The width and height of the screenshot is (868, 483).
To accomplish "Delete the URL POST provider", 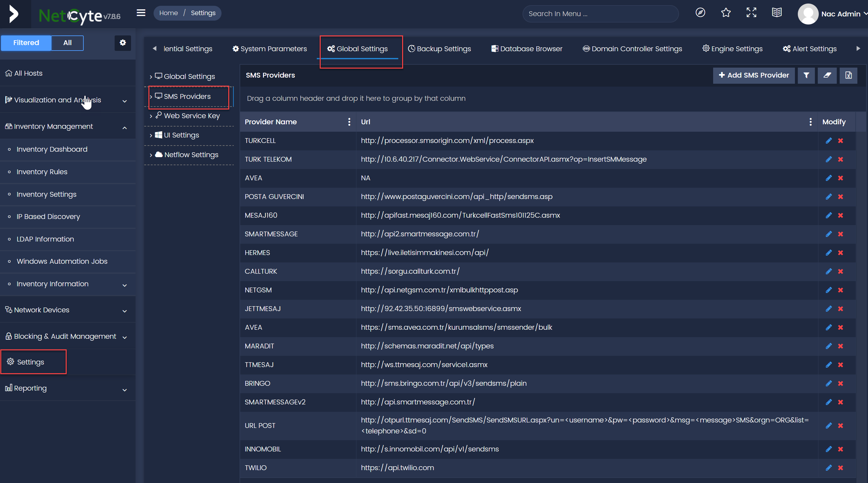I will (840, 426).
